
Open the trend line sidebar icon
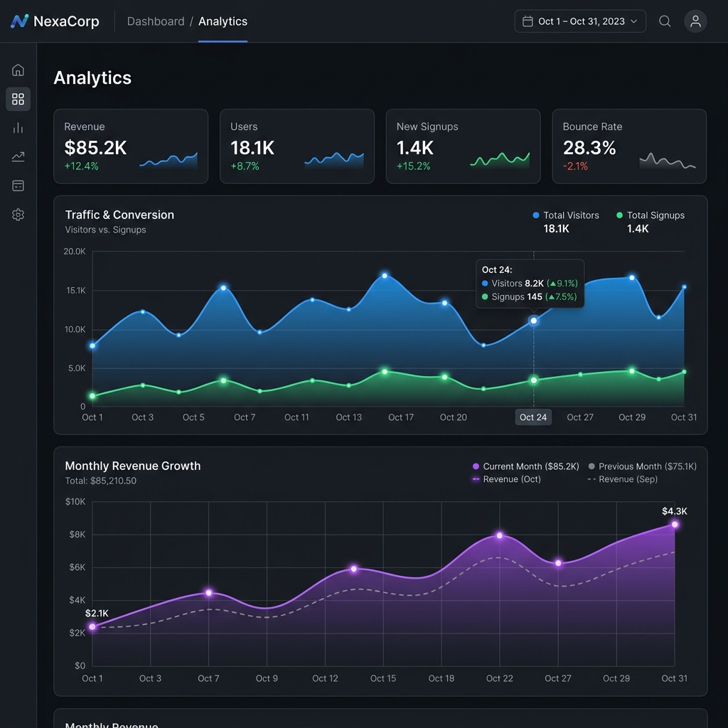click(18, 156)
